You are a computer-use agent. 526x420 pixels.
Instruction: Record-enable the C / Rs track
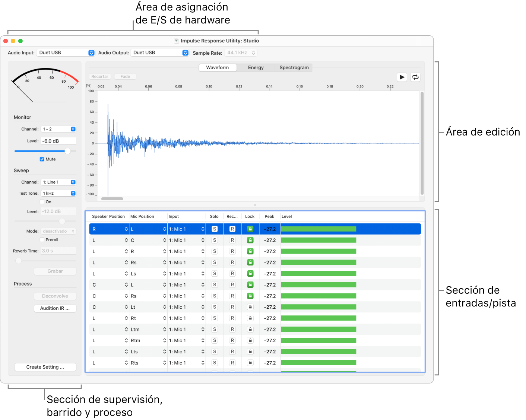tap(232, 296)
